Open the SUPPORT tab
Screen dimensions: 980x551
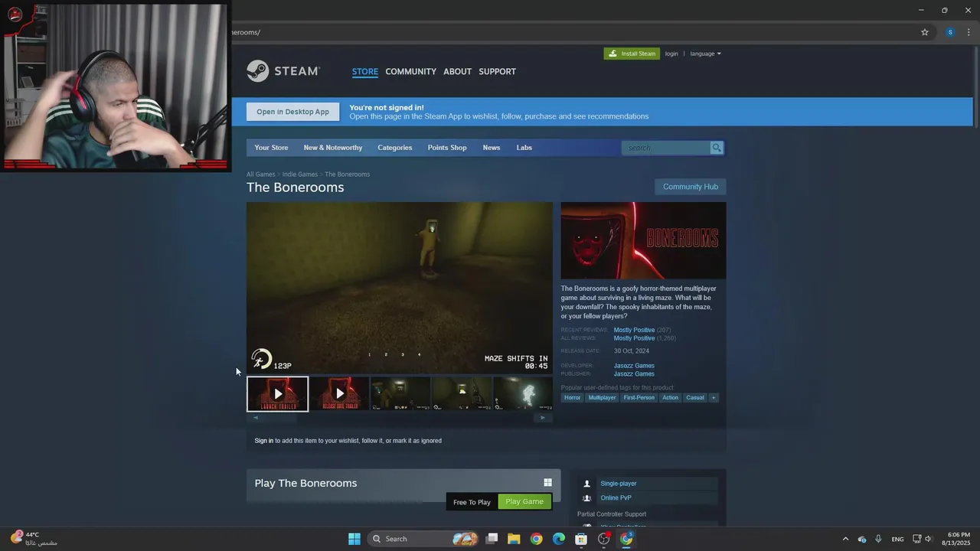coord(497,71)
